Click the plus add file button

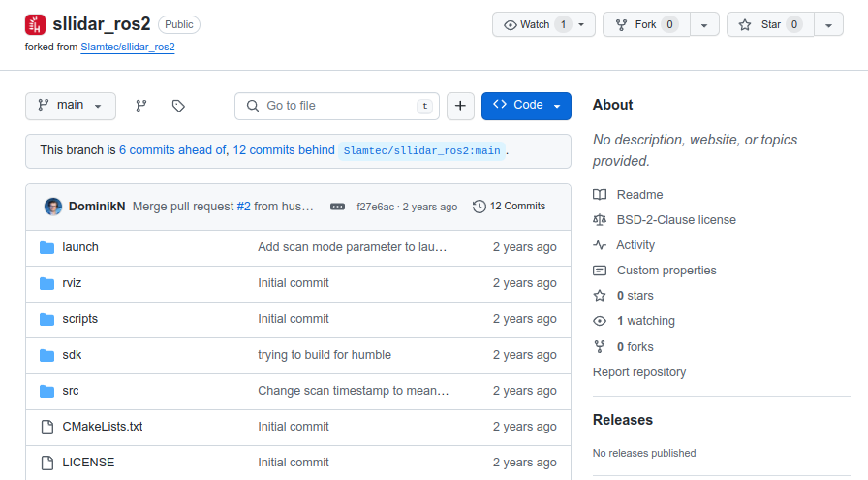pyautogui.click(x=460, y=106)
